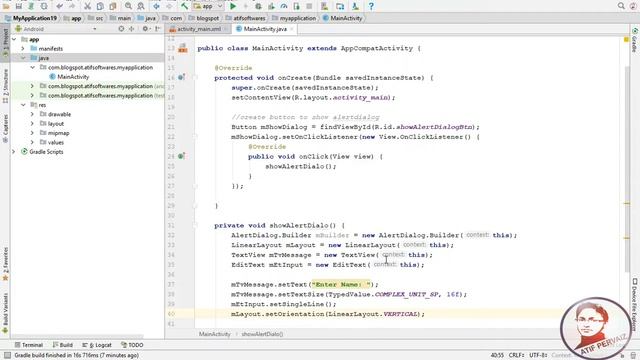Click the class gutter icon on line 13
The image size is (640, 360).
click(182, 48)
